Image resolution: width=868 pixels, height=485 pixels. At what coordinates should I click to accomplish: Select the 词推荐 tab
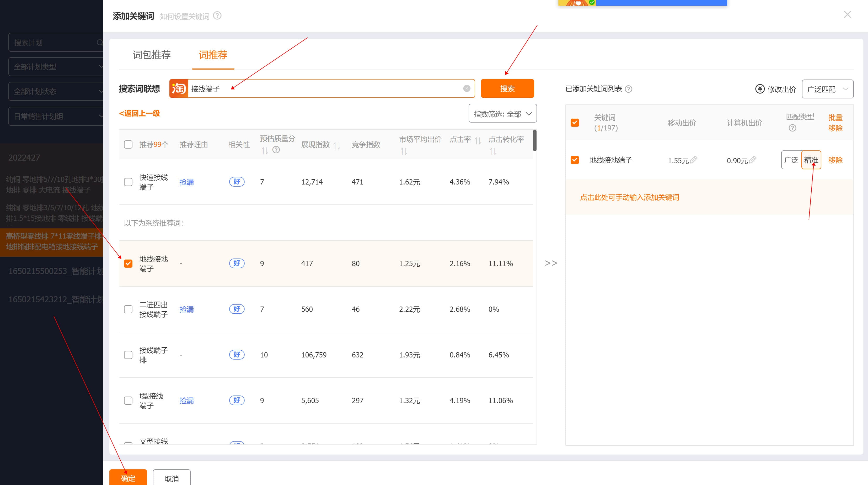(x=213, y=55)
